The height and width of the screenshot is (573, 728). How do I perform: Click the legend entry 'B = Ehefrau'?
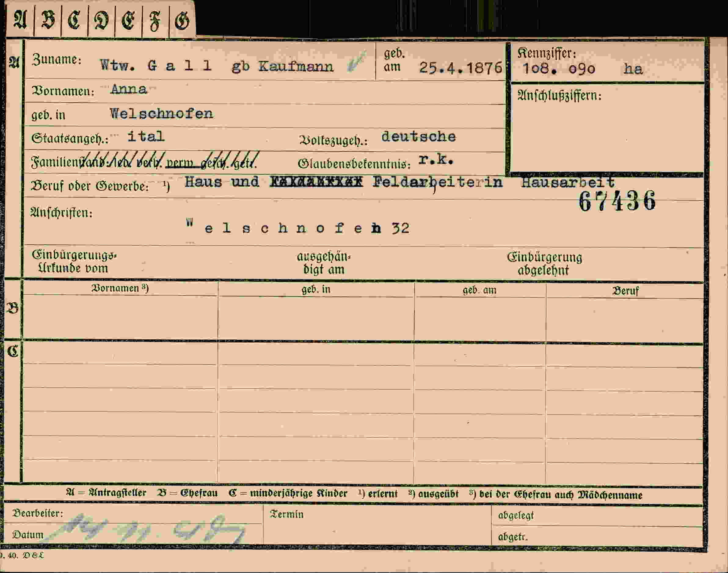pos(187,493)
